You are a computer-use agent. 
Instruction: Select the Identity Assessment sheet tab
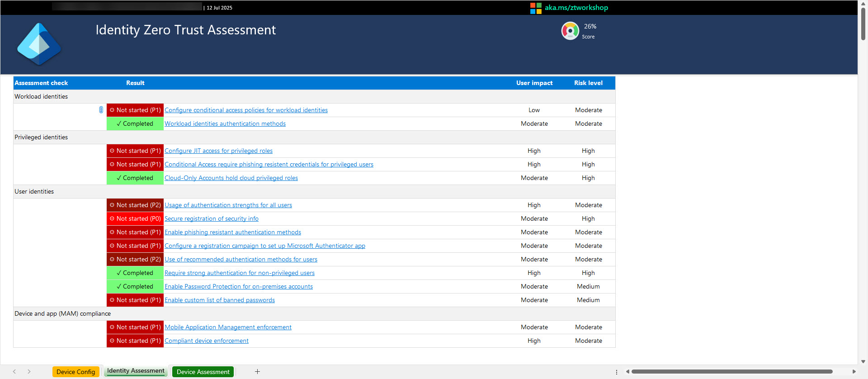point(136,371)
